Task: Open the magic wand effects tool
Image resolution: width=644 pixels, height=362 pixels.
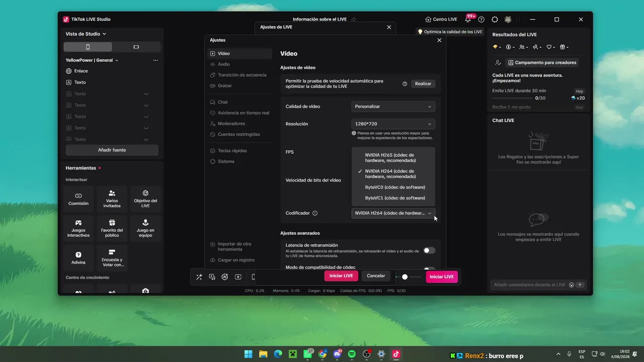Action: (x=199, y=277)
